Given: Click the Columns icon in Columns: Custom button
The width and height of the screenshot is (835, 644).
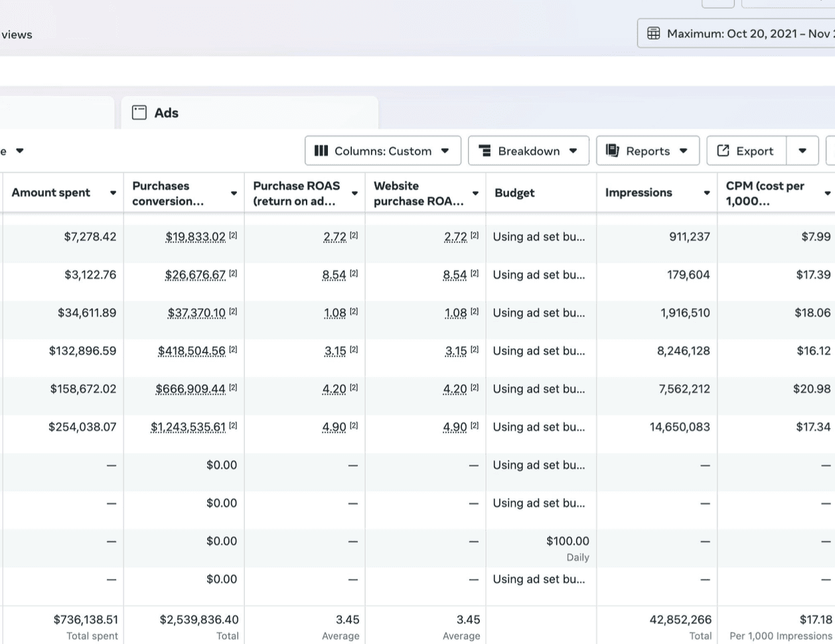Looking at the screenshot, I should click(x=321, y=151).
